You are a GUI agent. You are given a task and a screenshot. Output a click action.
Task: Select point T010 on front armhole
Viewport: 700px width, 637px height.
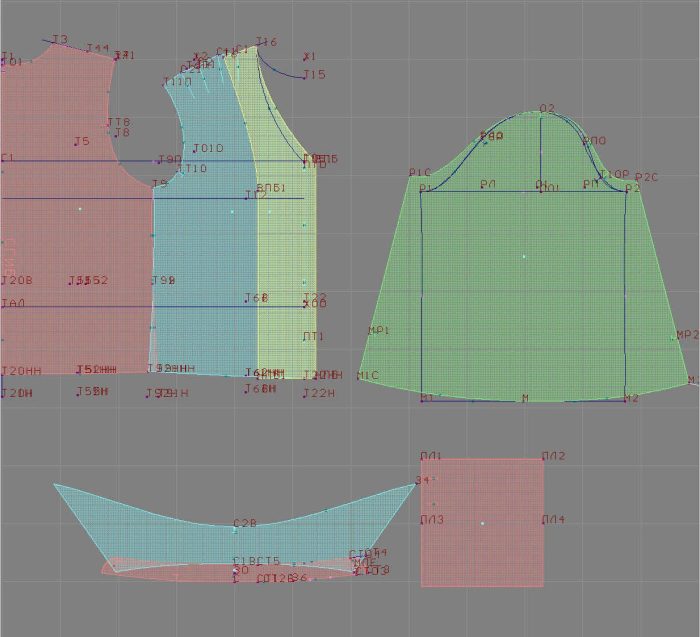(x=207, y=149)
